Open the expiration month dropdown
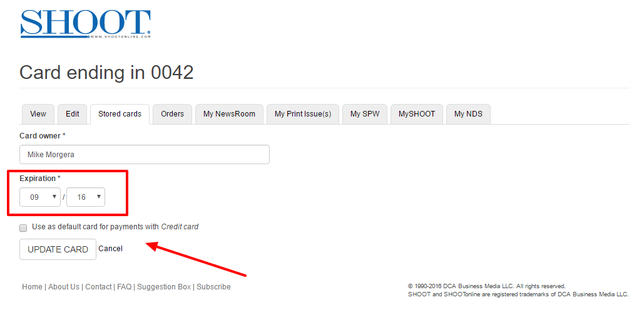The height and width of the screenshot is (322, 644). click(x=40, y=197)
